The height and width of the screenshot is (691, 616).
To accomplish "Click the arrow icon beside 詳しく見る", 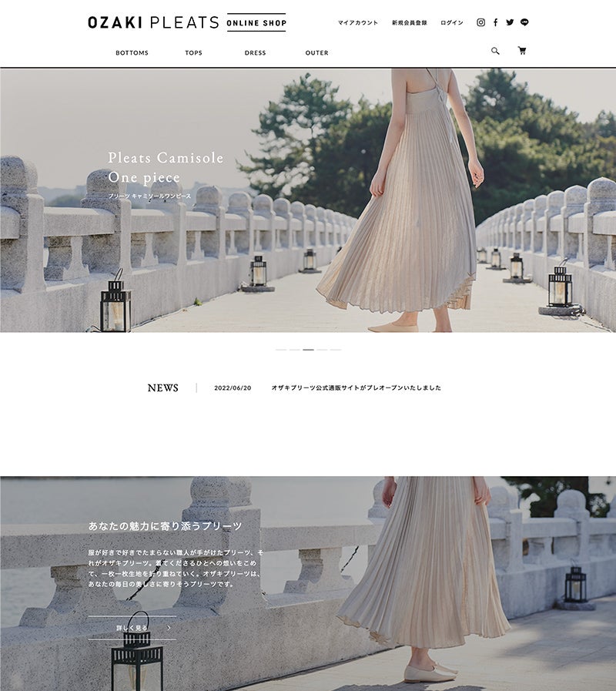I will pos(168,627).
